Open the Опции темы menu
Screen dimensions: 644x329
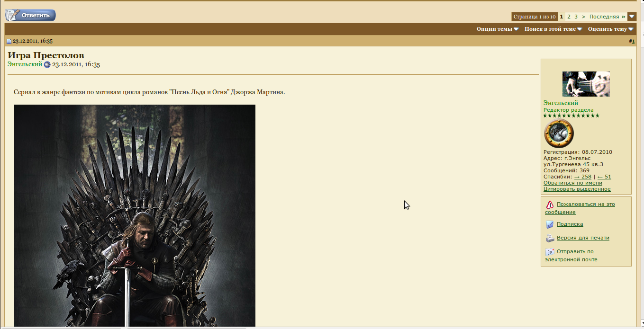[497, 29]
